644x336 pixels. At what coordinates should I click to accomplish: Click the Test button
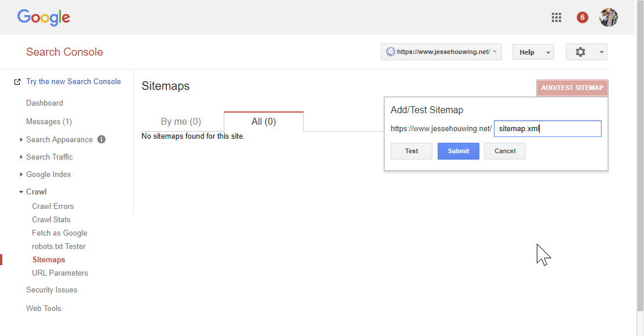click(x=411, y=151)
